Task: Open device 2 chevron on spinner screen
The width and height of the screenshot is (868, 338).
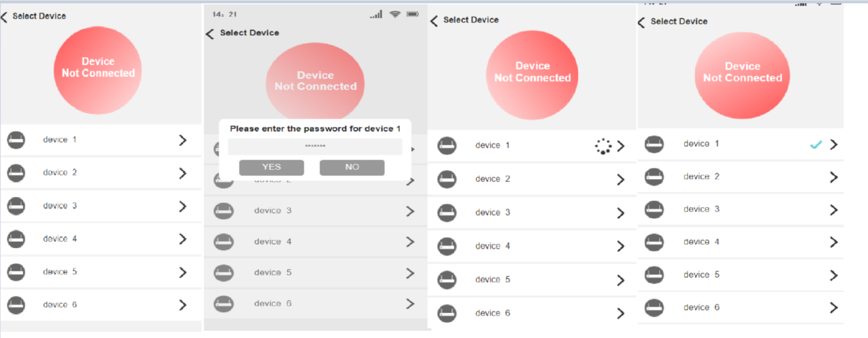Action: [621, 180]
